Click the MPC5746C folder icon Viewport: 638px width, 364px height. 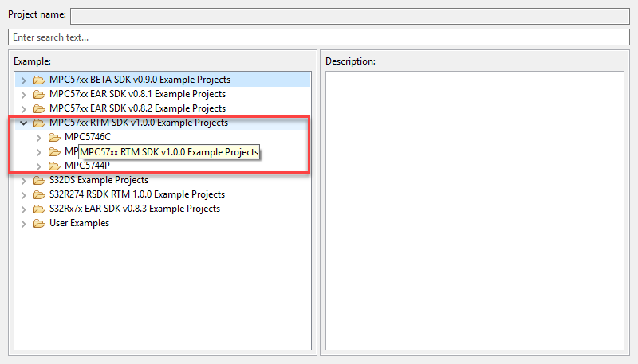54,137
